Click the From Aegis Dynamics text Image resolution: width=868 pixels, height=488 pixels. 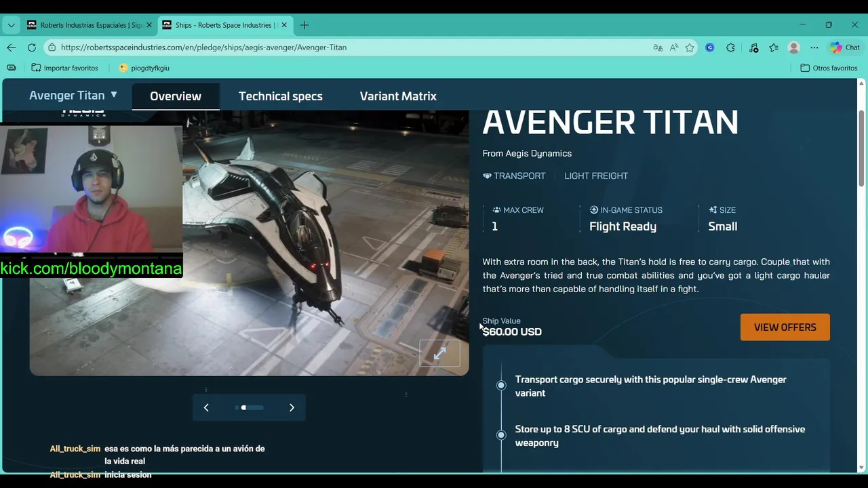pyautogui.click(x=527, y=153)
